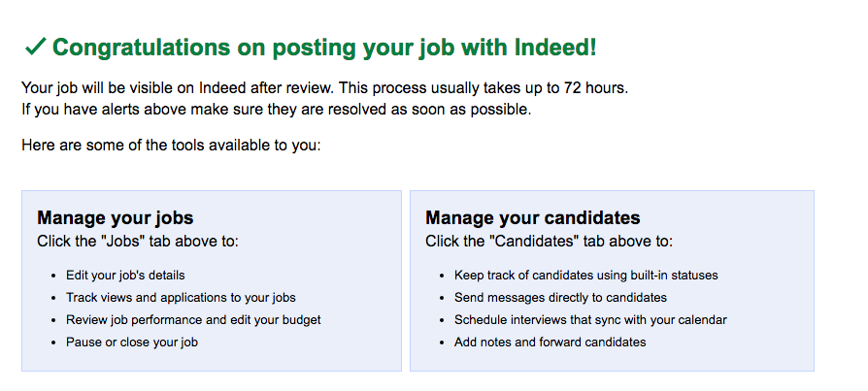
Task: Select Review job performance and edit your budget
Action: pos(193,319)
